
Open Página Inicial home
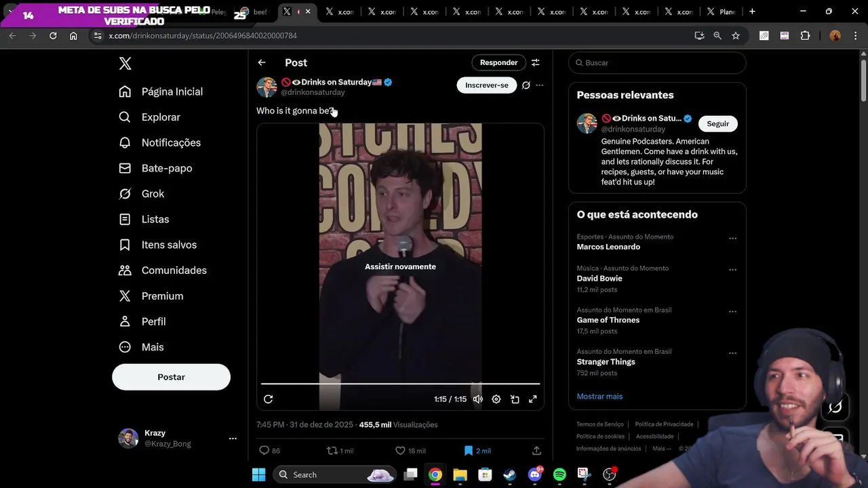[x=161, y=91]
